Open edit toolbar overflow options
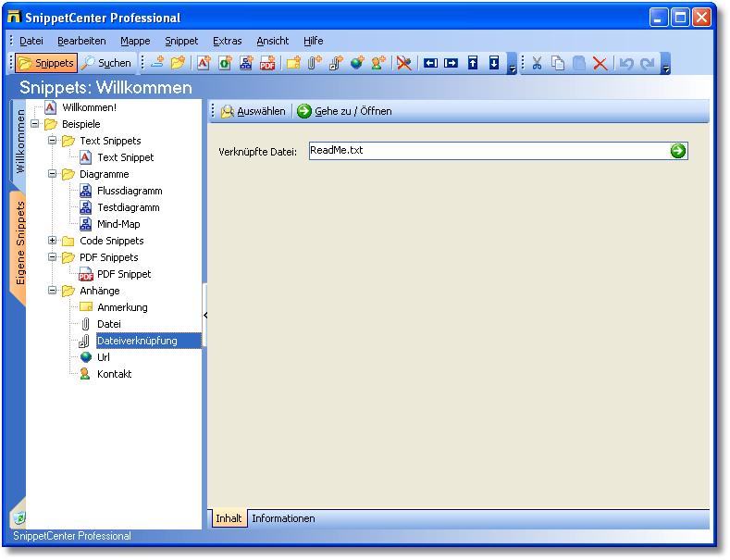This screenshot has height=560, width=730. [x=666, y=63]
